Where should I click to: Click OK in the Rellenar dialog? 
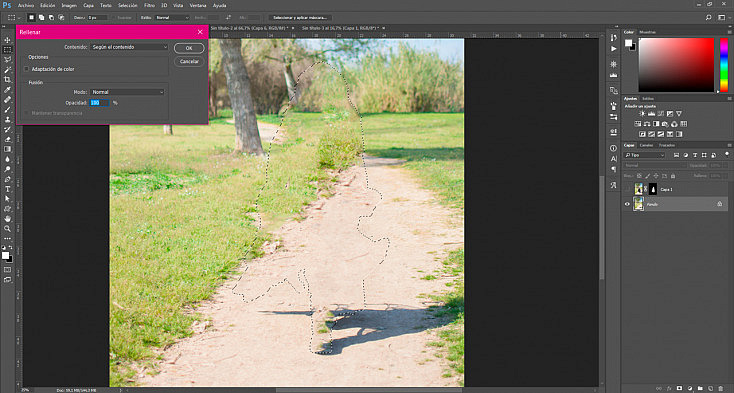(x=189, y=48)
